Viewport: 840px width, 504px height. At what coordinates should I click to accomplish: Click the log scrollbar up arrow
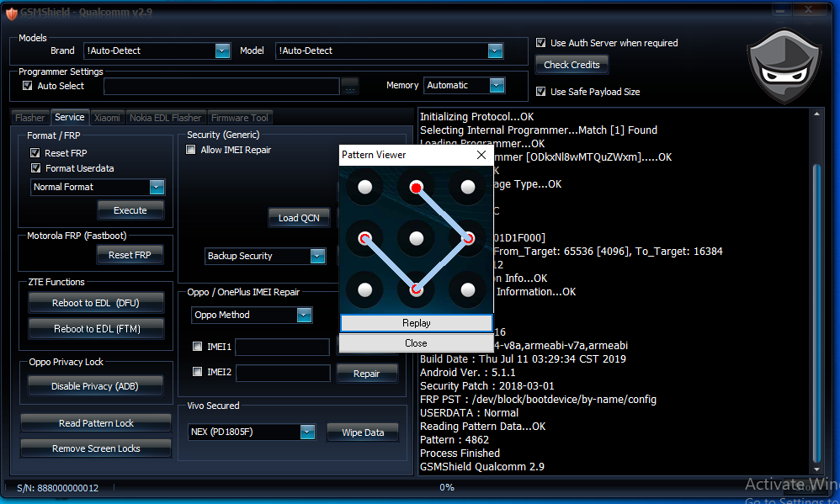click(817, 114)
